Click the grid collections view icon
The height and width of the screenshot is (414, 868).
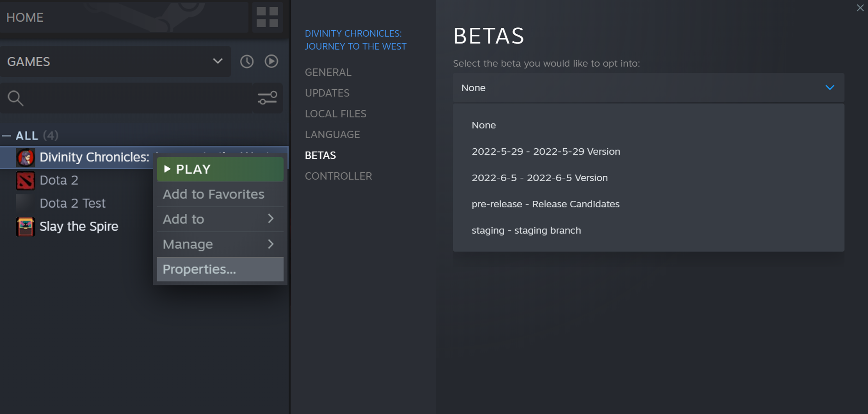click(267, 17)
